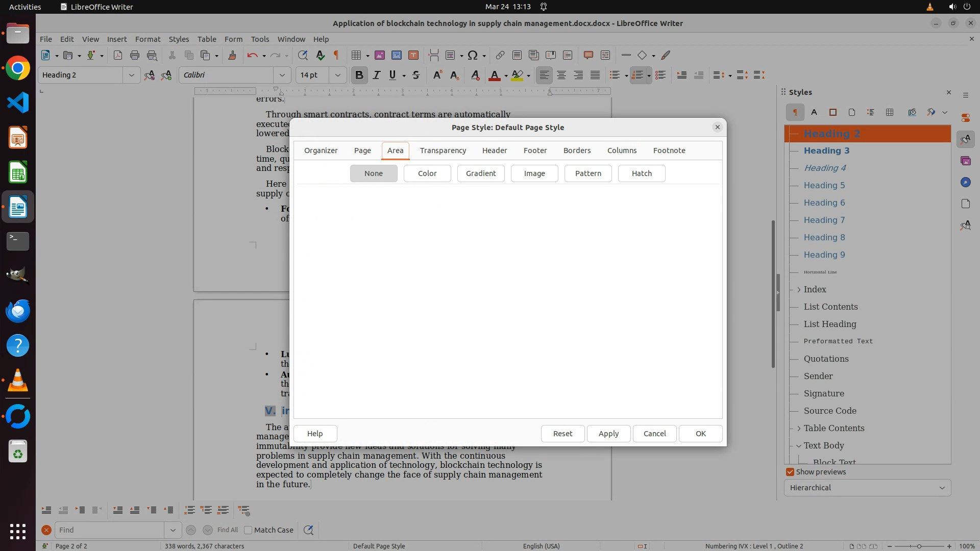This screenshot has width=980, height=551.
Task: Click the Italic formatting icon
Action: 377,76
